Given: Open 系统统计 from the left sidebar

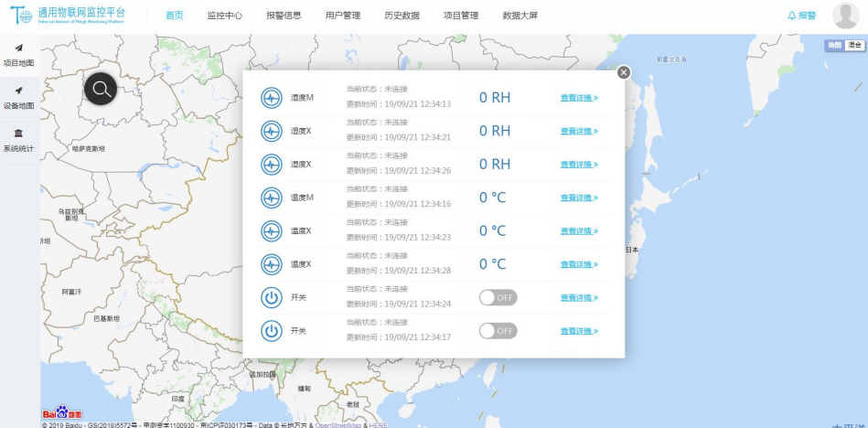Looking at the screenshot, I should click(x=19, y=140).
